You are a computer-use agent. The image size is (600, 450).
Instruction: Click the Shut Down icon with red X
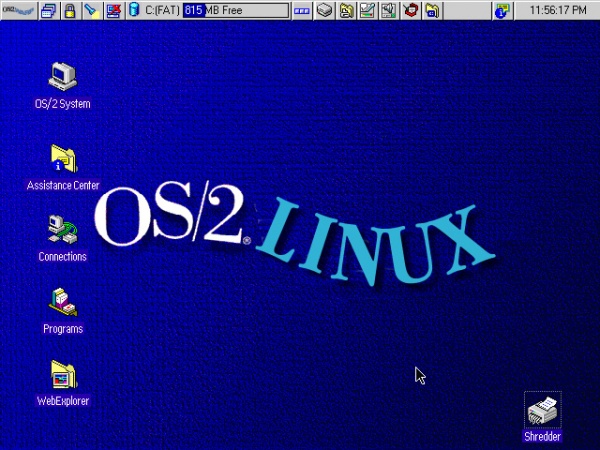114,10
